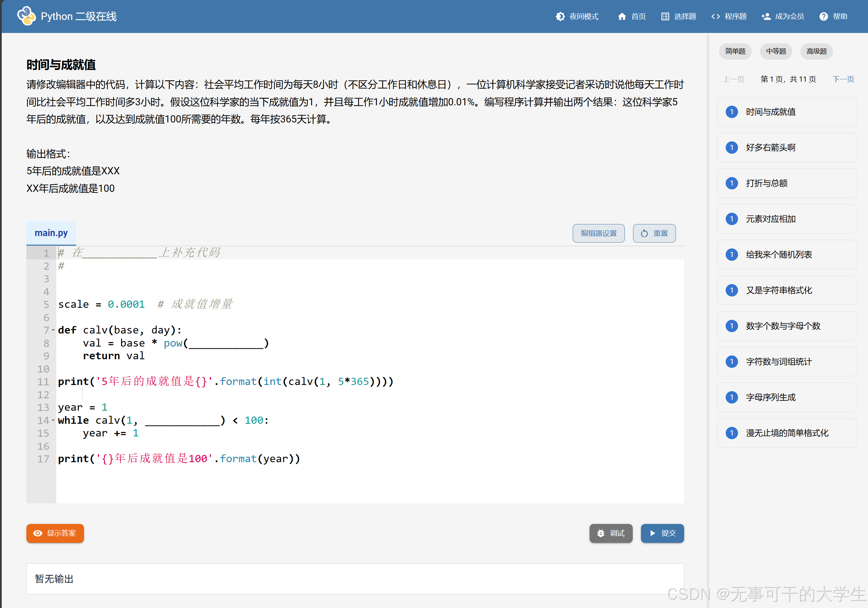
Task: Show the answer with 显示答案
Action: point(55,533)
